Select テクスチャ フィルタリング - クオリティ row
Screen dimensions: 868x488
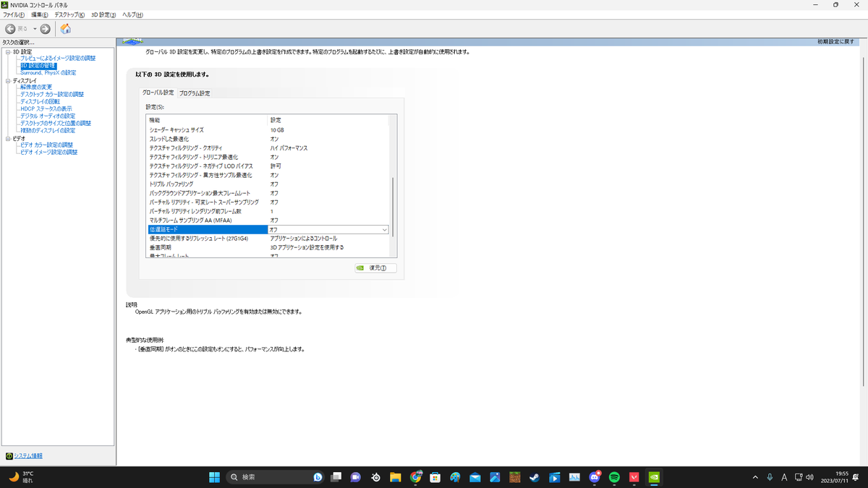(268, 147)
